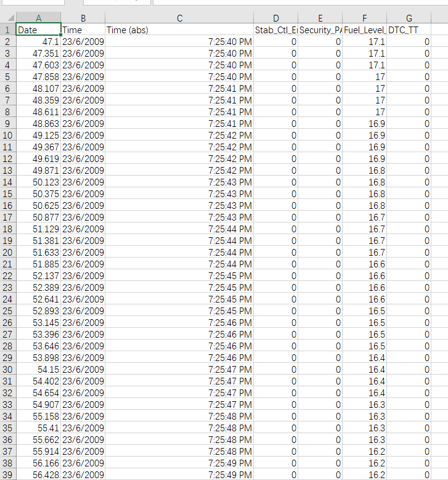Select row 35 header
This screenshot has width=448, height=480.
(x=7, y=428)
